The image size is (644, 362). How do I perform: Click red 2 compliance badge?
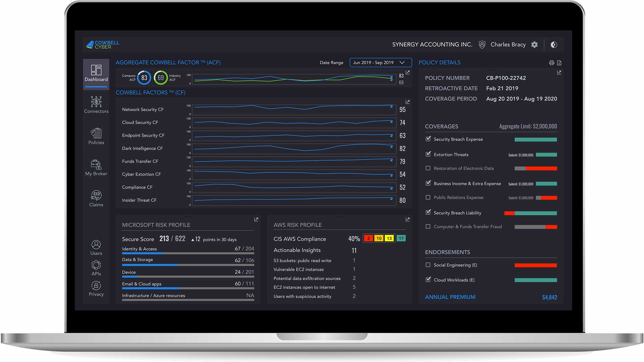click(x=368, y=238)
